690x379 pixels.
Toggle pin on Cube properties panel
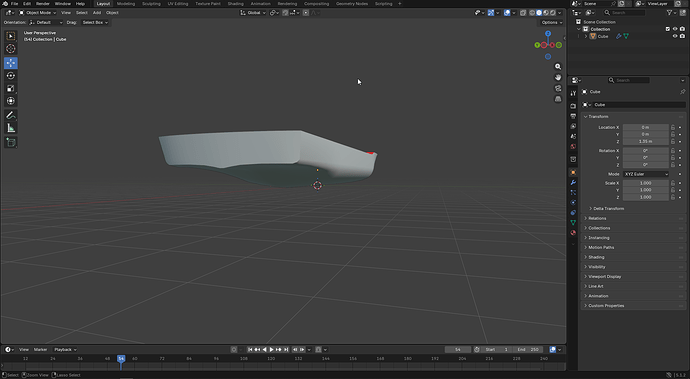(x=683, y=92)
